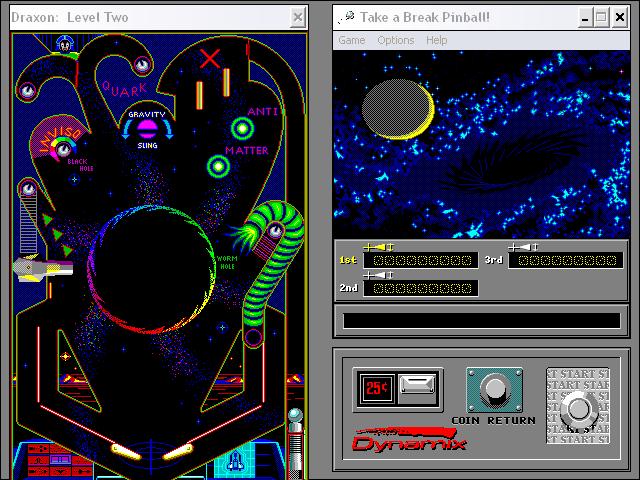The image size is (640, 480).
Task: Click the red control panel at bottom left
Action: [59, 461]
